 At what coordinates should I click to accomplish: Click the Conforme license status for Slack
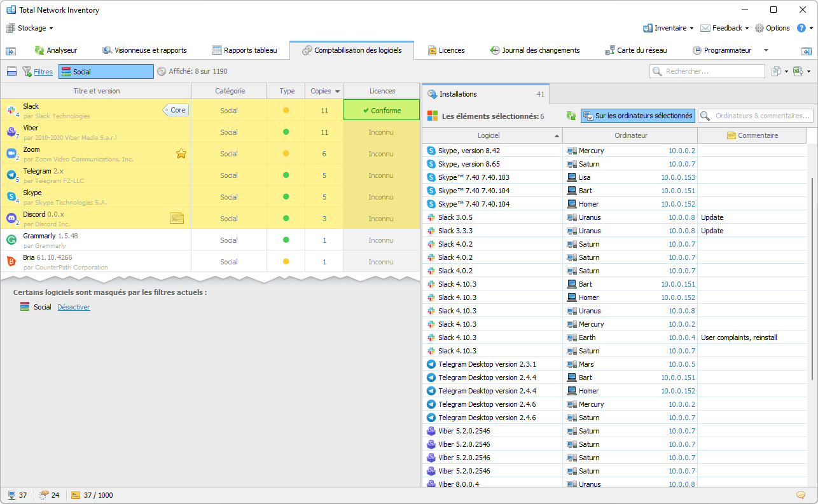[382, 110]
